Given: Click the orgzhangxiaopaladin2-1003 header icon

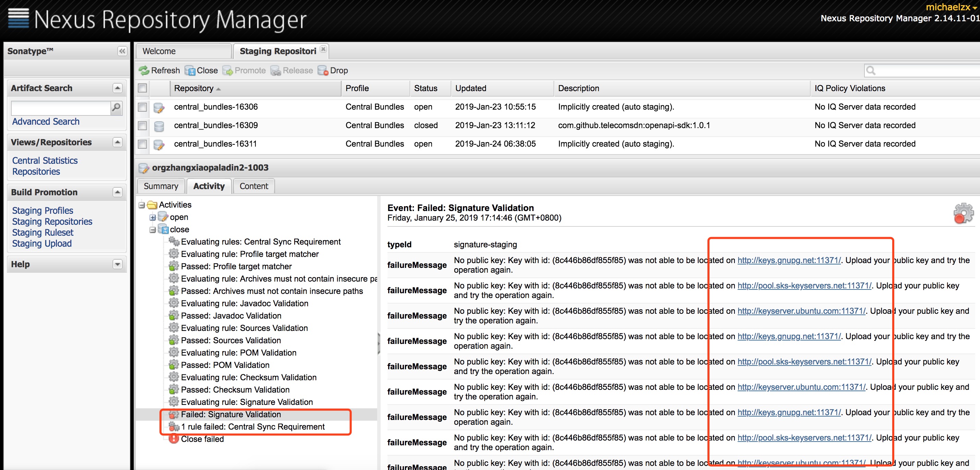Looking at the screenshot, I should (x=143, y=168).
